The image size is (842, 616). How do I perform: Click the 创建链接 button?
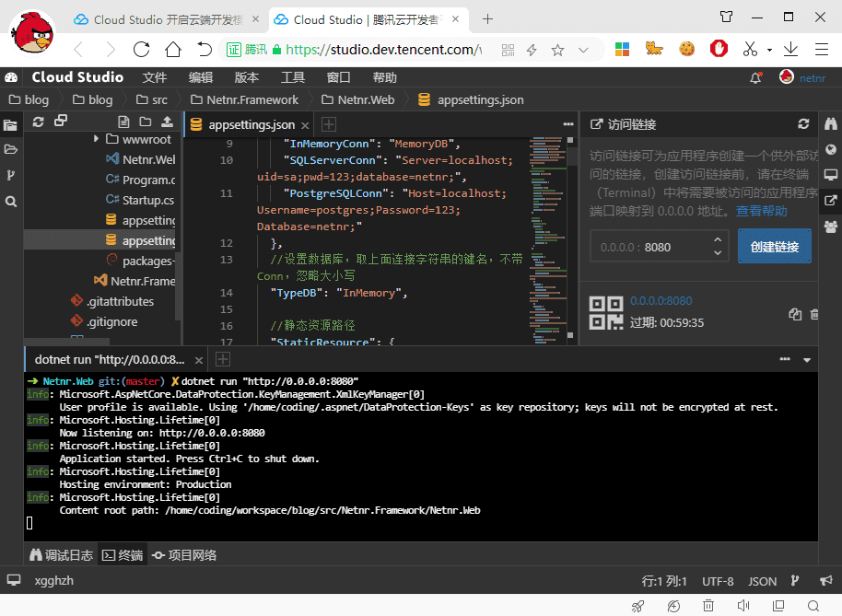[x=774, y=247]
